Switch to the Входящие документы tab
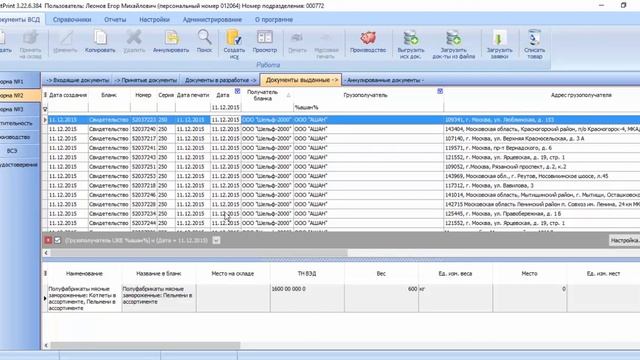 point(78,80)
